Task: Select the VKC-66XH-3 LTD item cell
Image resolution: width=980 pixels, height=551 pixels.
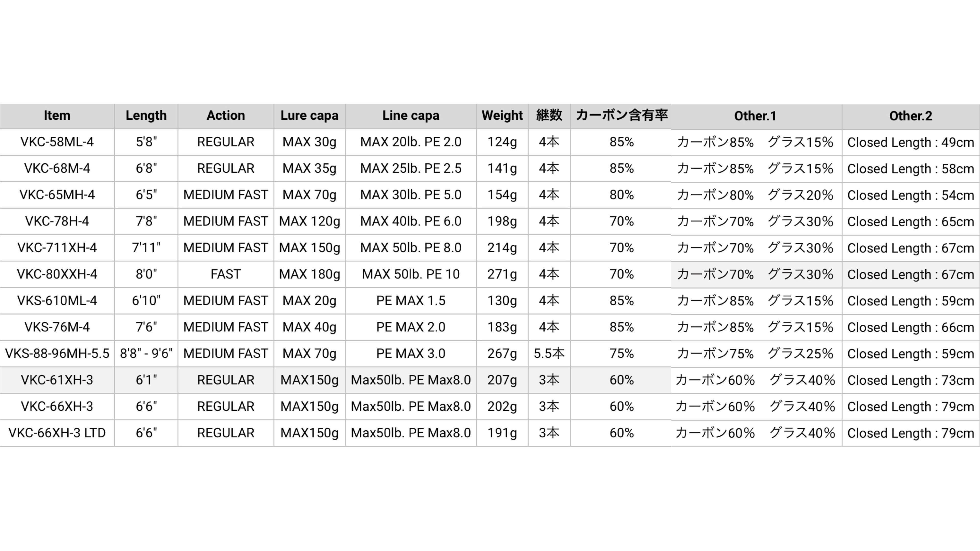Action: pyautogui.click(x=57, y=433)
